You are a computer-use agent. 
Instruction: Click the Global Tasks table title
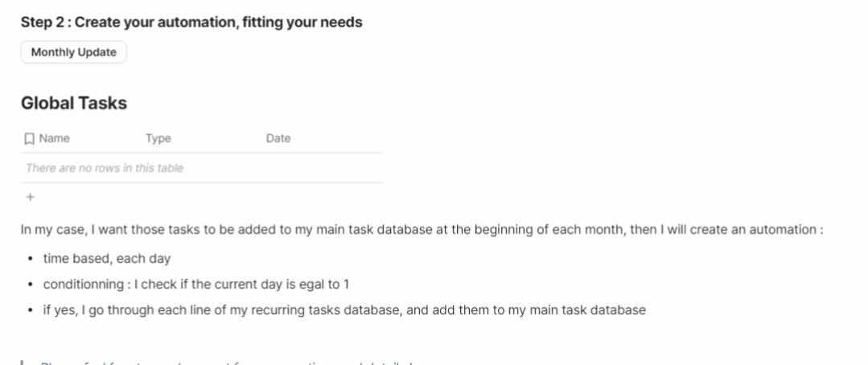[x=74, y=104]
